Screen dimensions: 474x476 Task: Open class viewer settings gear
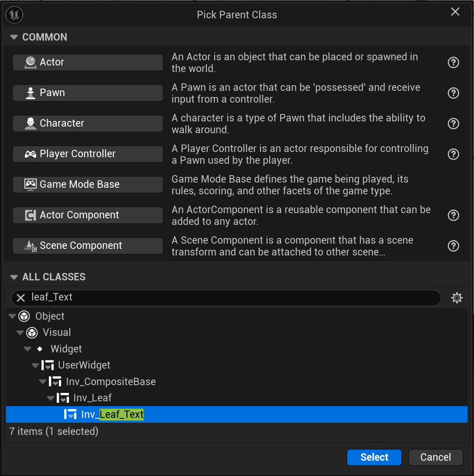(x=457, y=298)
